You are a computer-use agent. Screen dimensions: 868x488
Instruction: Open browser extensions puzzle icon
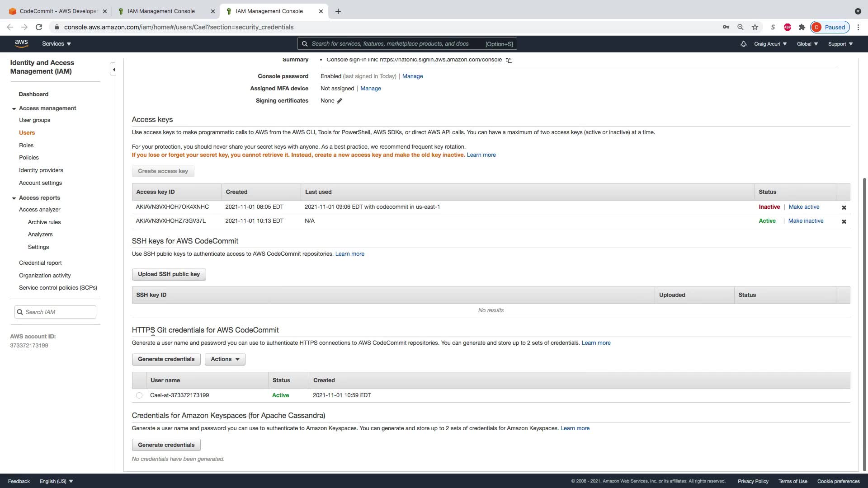pyautogui.click(x=802, y=27)
